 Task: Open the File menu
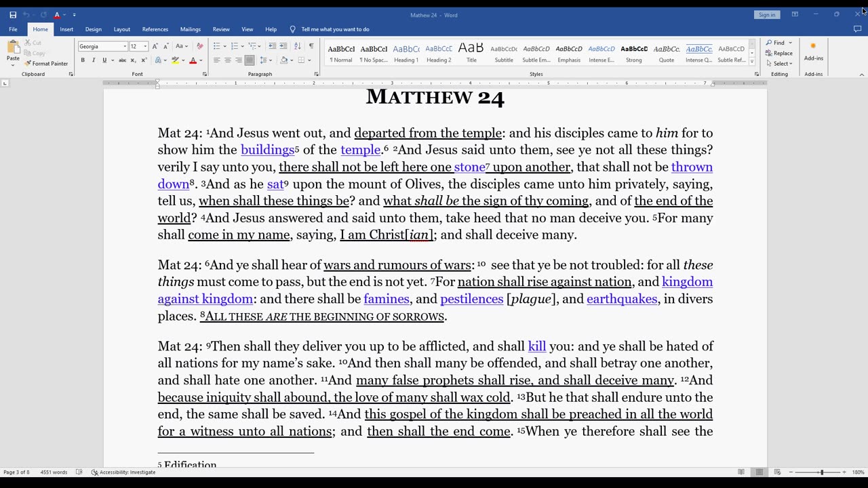coord(13,29)
